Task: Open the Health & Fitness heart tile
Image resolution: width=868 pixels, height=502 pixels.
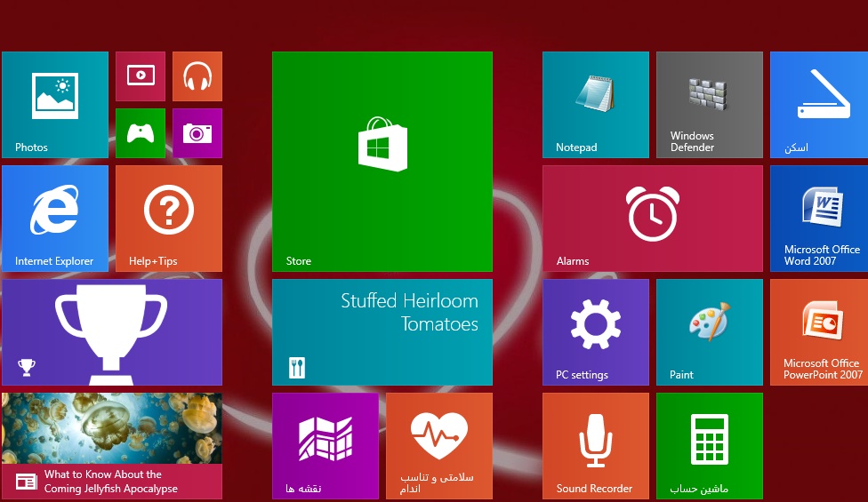Action: [x=439, y=446]
